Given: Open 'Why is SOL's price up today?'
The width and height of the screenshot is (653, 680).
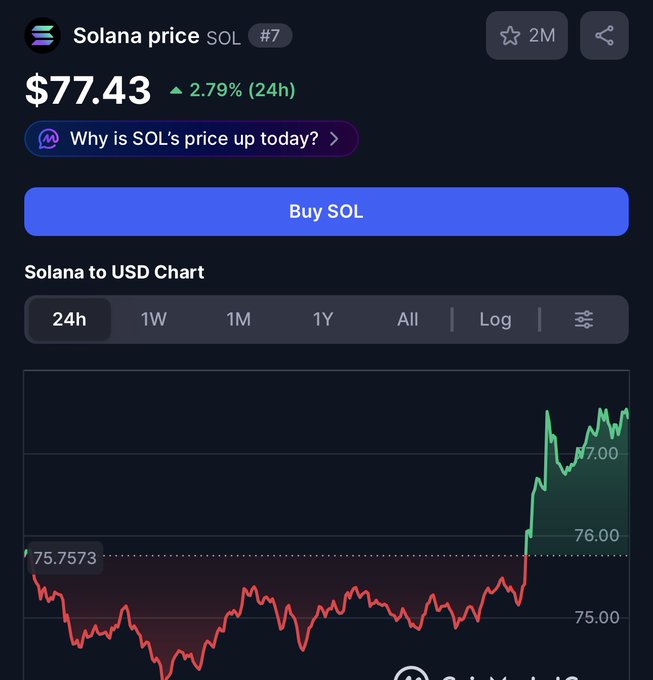Looking at the screenshot, I should (x=191, y=139).
